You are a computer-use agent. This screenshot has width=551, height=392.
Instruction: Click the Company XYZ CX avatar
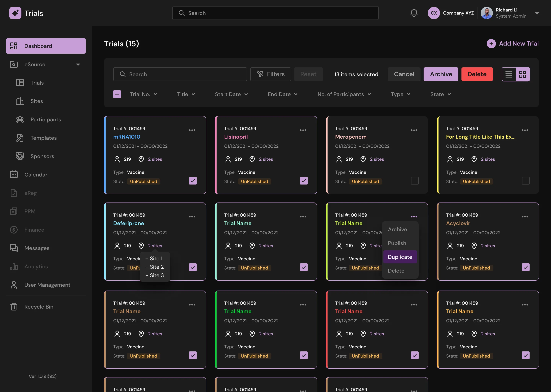(434, 13)
